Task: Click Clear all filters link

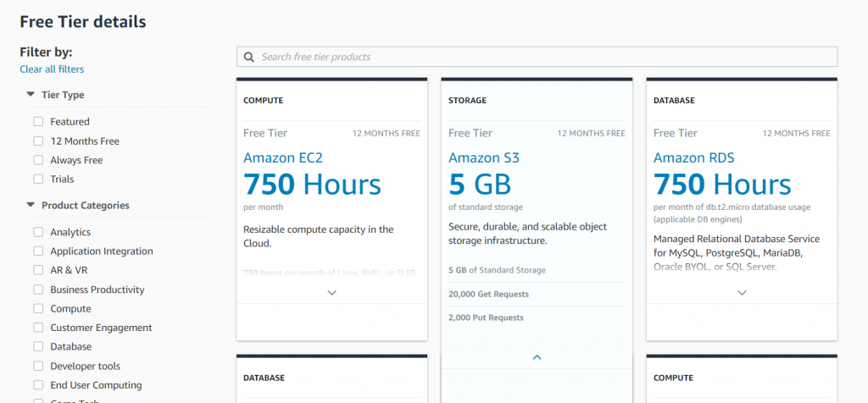Action: click(52, 69)
